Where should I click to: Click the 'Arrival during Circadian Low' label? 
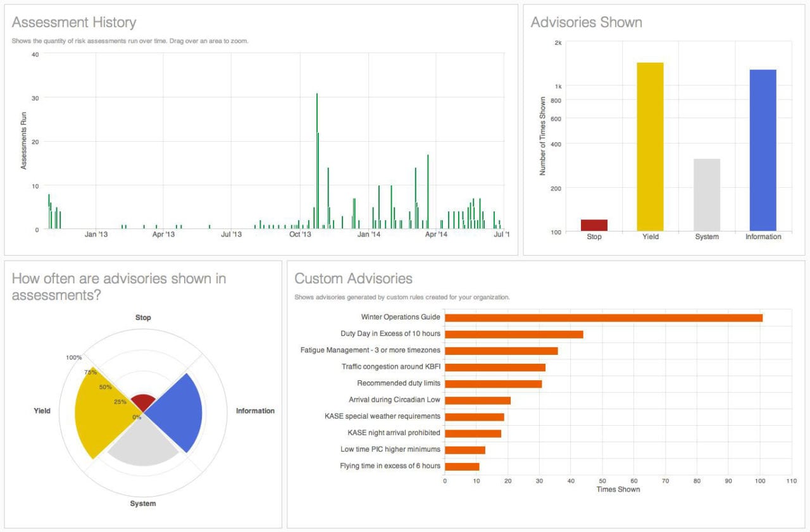tap(394, 400)
